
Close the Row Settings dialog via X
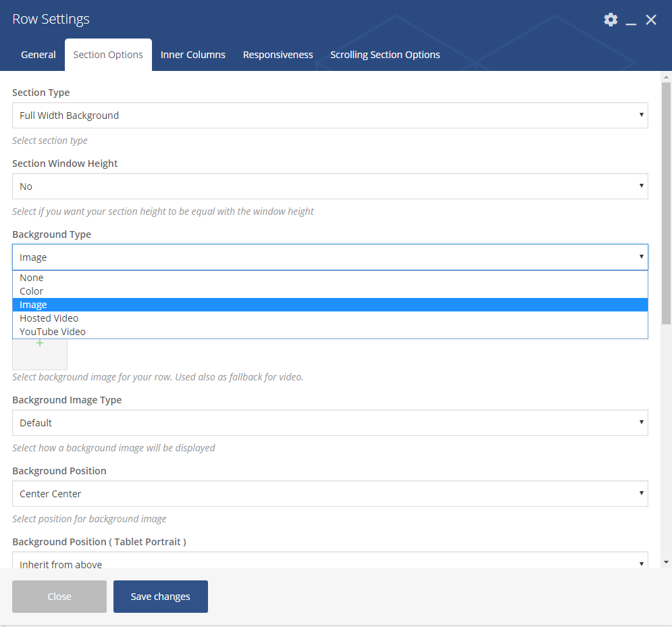(651, 20)
